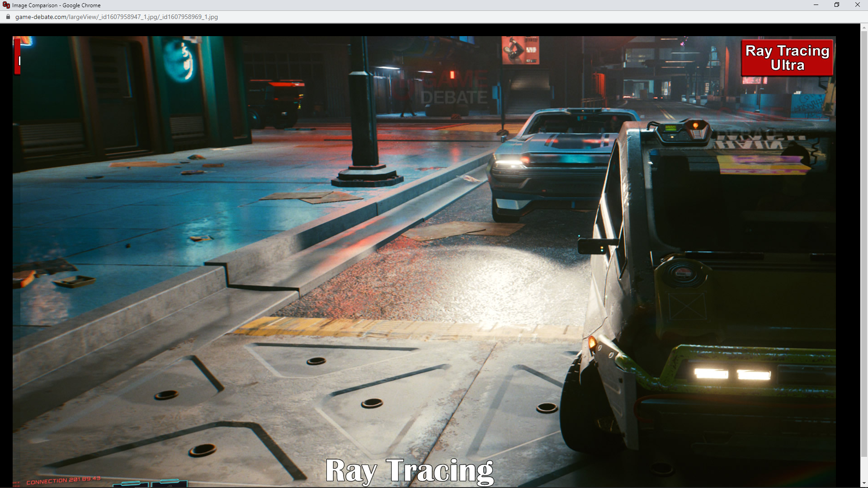The width and height of the screenshot is (868, 488).
Task: Click the white Ray Tracing caption text
Action: tap(409, 471)
